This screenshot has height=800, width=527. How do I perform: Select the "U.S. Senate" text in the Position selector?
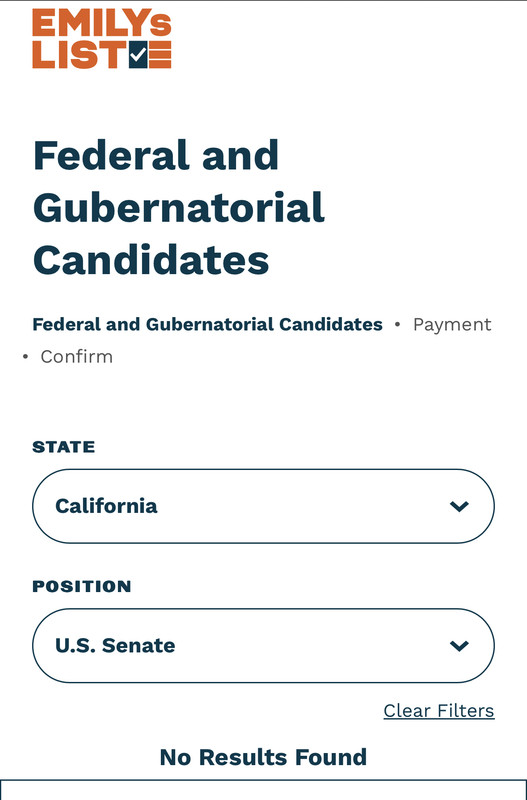(115, 645)
